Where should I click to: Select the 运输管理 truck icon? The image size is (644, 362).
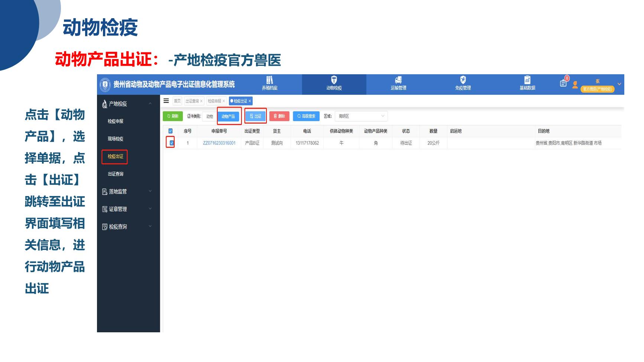tap(398, 80)
